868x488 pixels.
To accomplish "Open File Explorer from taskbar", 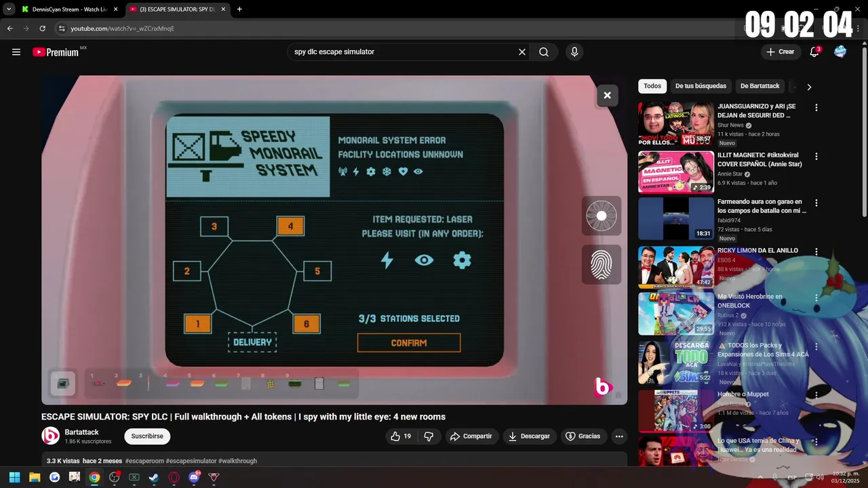I will pyautogui.click(x=35, y=477).
